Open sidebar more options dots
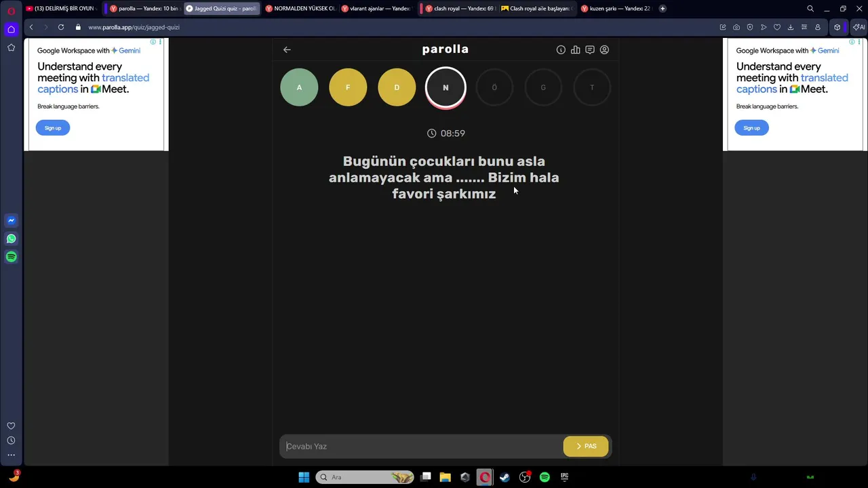Screen dimensions: 868x488 pyautogui.click(x=11, y=455)
